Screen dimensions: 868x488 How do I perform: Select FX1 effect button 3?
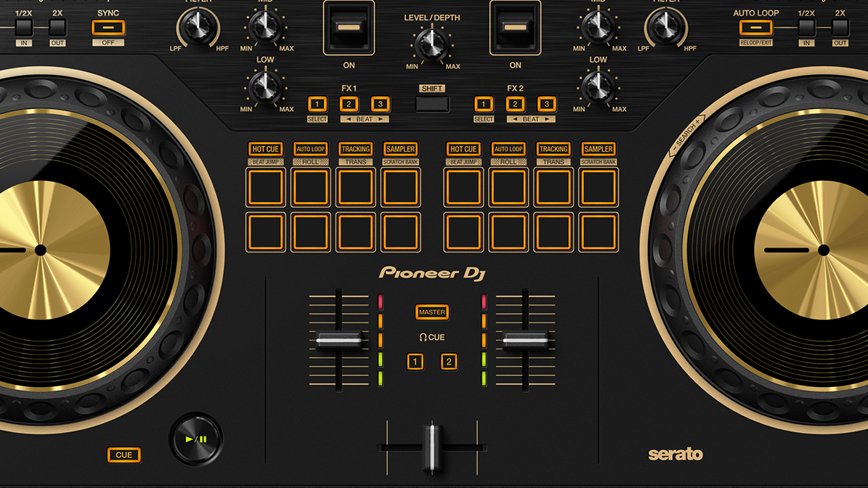pos(381,104)
